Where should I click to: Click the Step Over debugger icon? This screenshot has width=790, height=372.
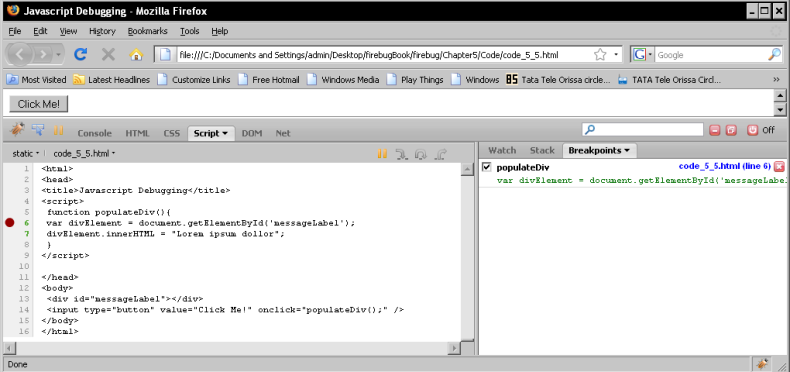point(421,154)
